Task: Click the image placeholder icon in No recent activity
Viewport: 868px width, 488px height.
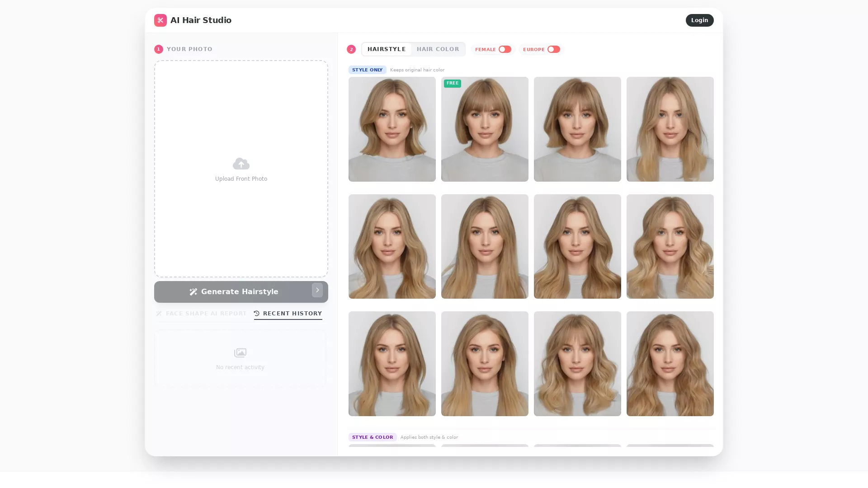Action: click(240, 353)
